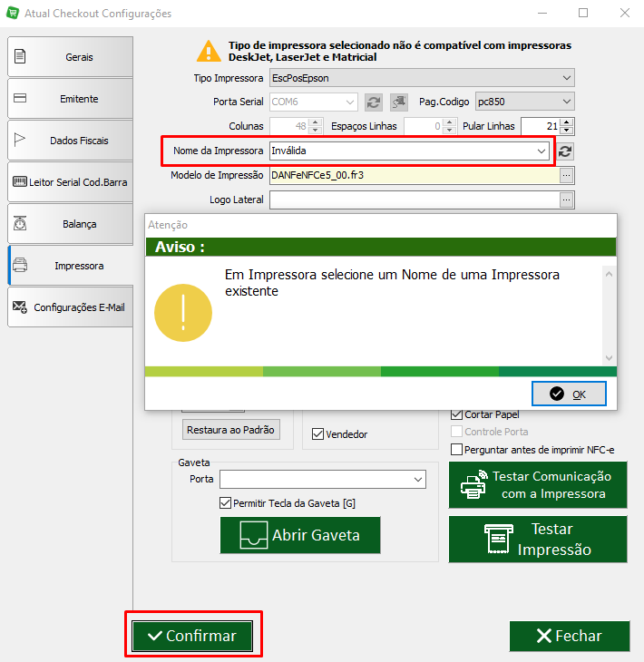Image resolution: width=644 pixels, height=662 pixels.
Task: Click the Abrir Gaveta button
Action: [x=300, y=535]
